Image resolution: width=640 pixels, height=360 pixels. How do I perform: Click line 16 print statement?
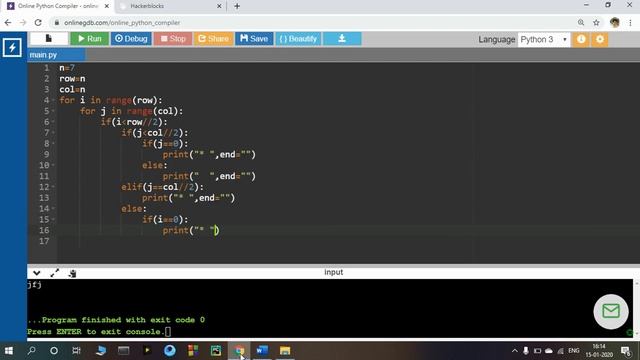pyautogui.click(x=191, y=231)
